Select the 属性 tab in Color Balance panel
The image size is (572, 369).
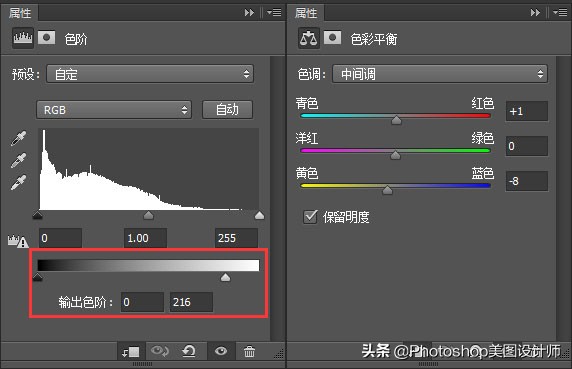(306, 13)
